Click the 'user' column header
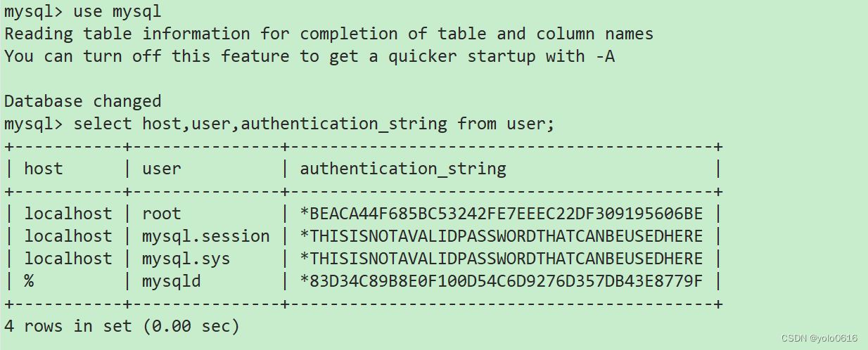The image size is (868, 350). click(x=161, y=169)
